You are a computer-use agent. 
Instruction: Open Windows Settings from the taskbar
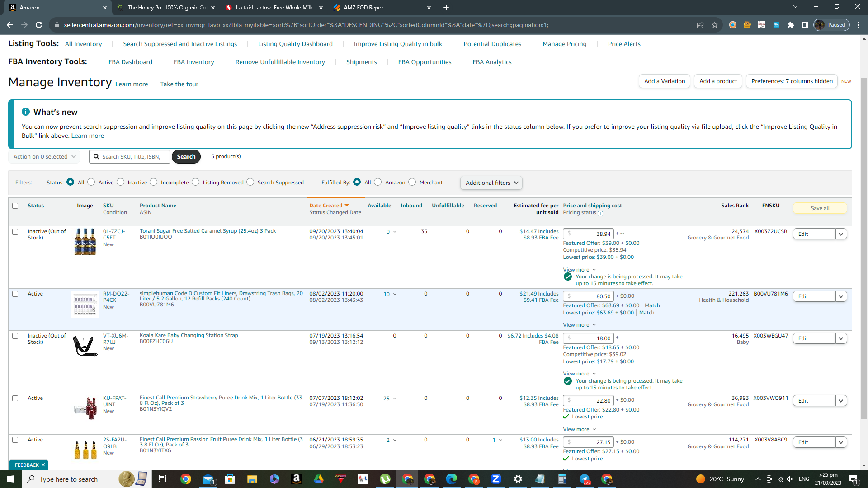[x=518, y=479]
